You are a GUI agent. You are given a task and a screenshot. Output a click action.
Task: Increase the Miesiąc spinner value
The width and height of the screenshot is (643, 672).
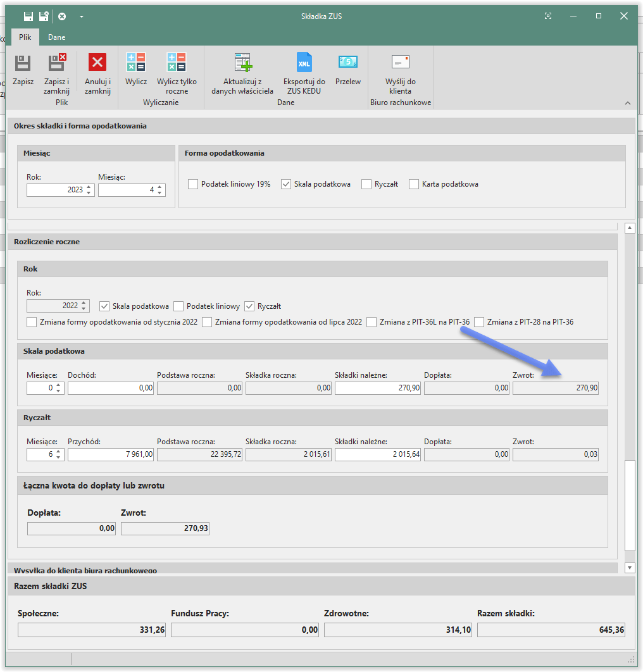point(160,187)
